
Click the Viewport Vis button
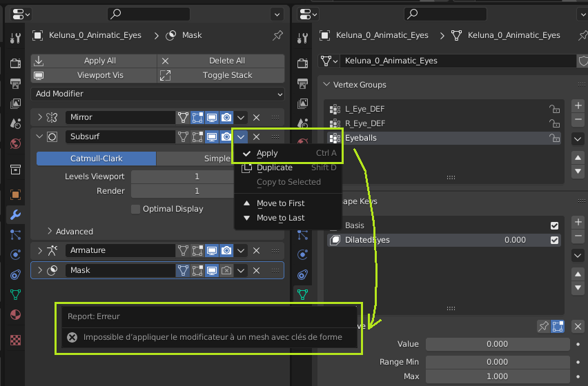(94, 75)
